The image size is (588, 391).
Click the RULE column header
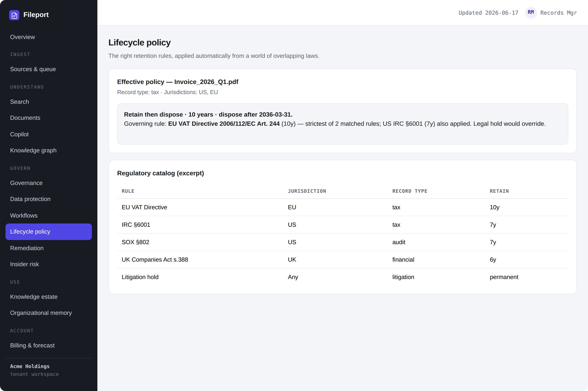point(128,191)
